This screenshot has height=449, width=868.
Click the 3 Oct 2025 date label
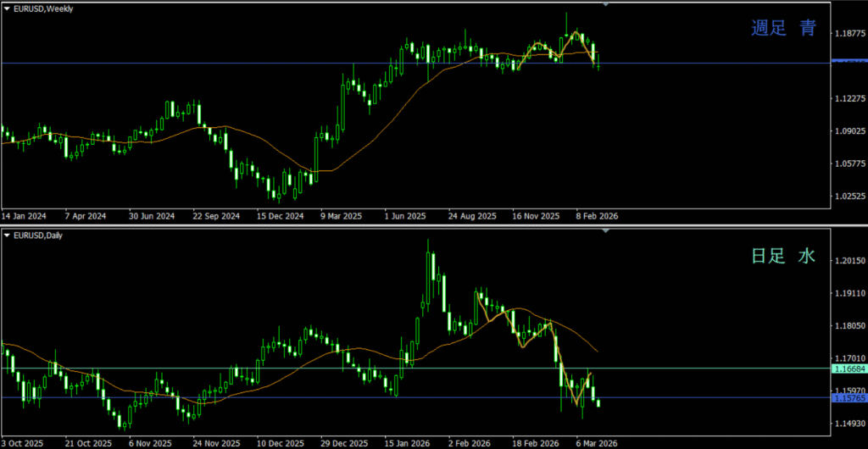pos(23,442)
